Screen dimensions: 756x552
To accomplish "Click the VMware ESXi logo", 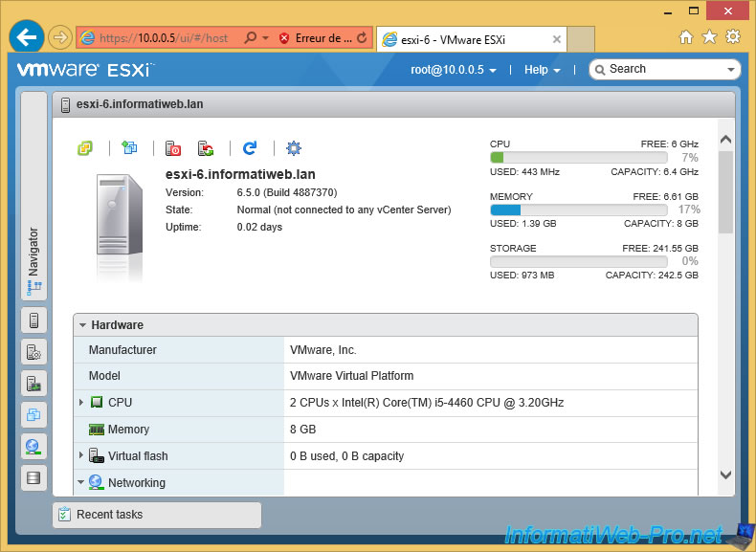I will click(x=86, y=70).
